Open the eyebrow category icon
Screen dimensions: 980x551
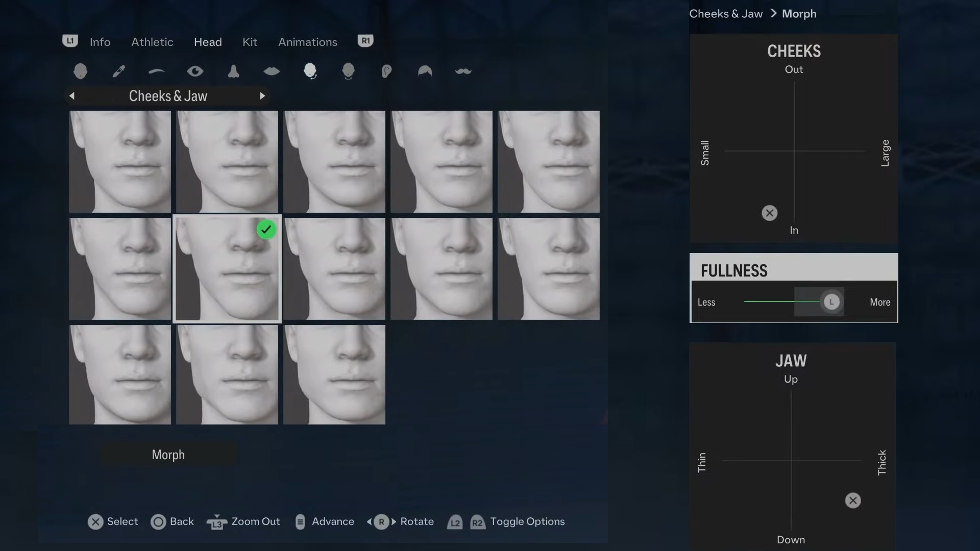pyautogui.click(x=157, y=71)
